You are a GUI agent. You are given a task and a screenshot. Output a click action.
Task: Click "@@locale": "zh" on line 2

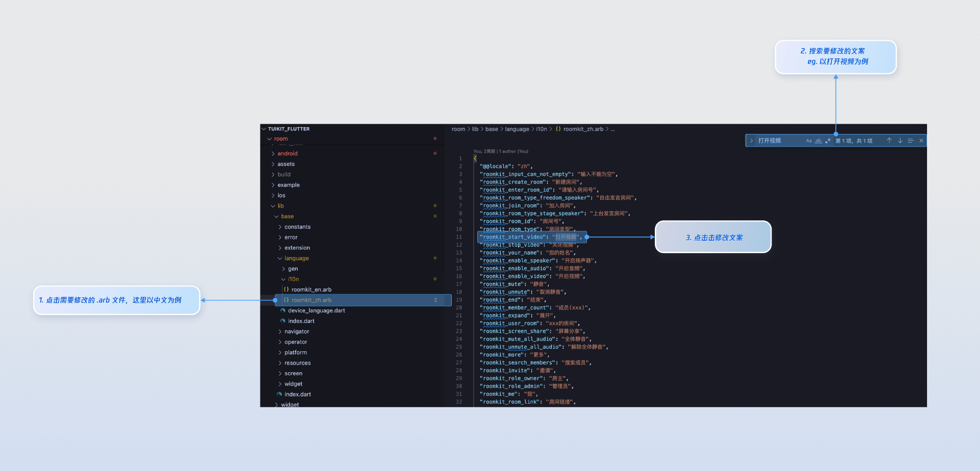click(505, 167)
